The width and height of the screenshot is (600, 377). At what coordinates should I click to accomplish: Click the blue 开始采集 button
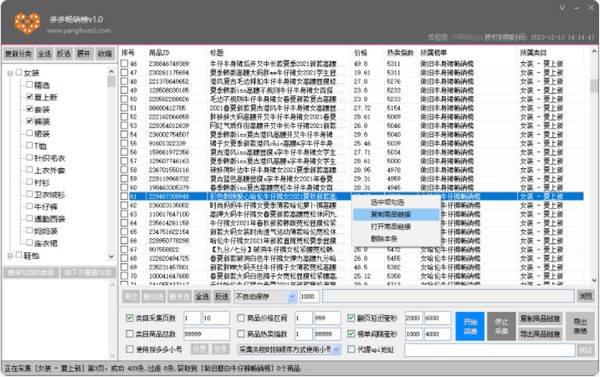click(470, 326)
